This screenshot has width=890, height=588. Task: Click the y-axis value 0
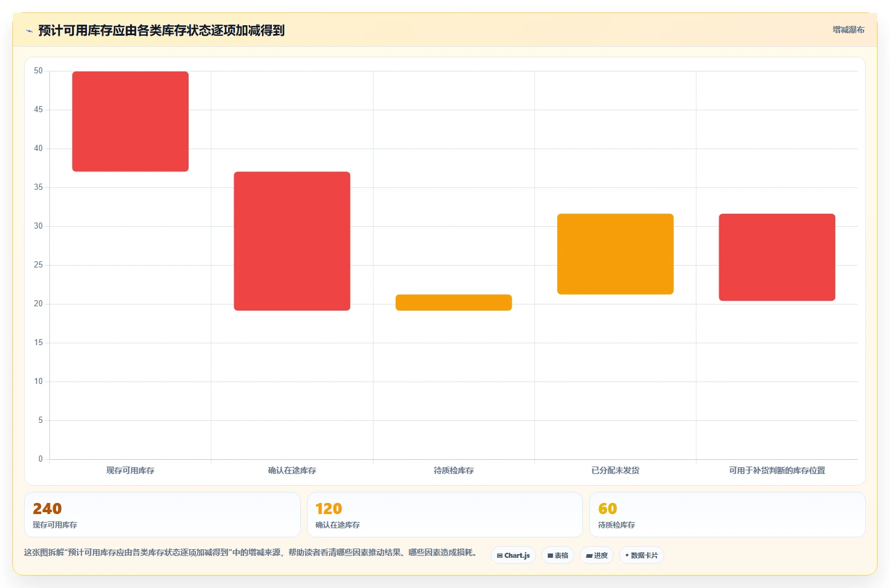pyautogui.click(x=41, y=459)
